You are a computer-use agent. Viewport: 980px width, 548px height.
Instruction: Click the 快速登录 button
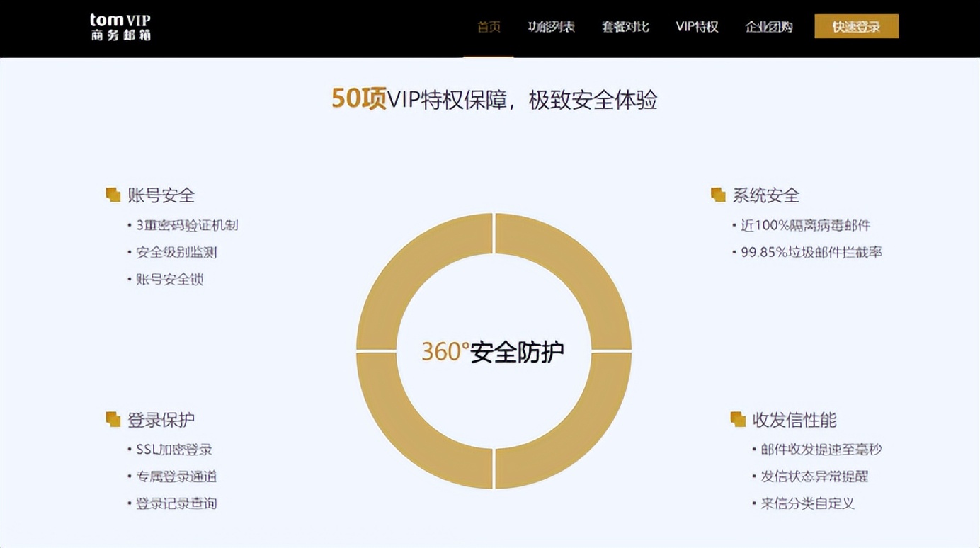856,25
